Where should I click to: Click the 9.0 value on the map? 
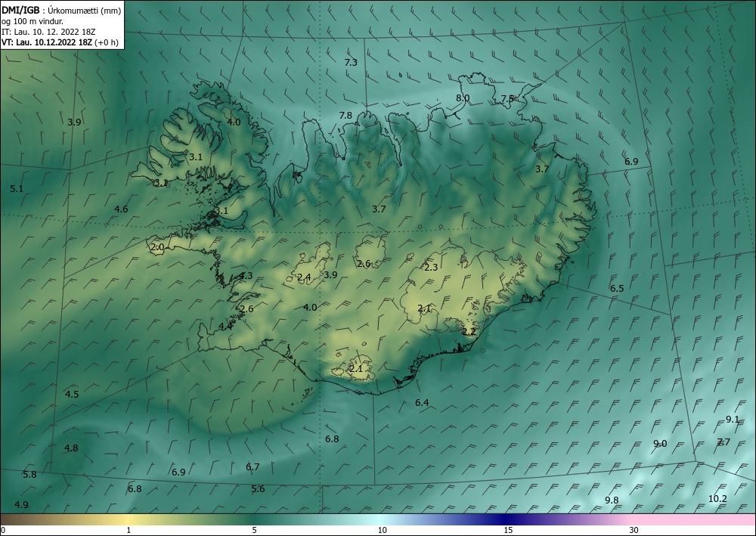point(660,444)
